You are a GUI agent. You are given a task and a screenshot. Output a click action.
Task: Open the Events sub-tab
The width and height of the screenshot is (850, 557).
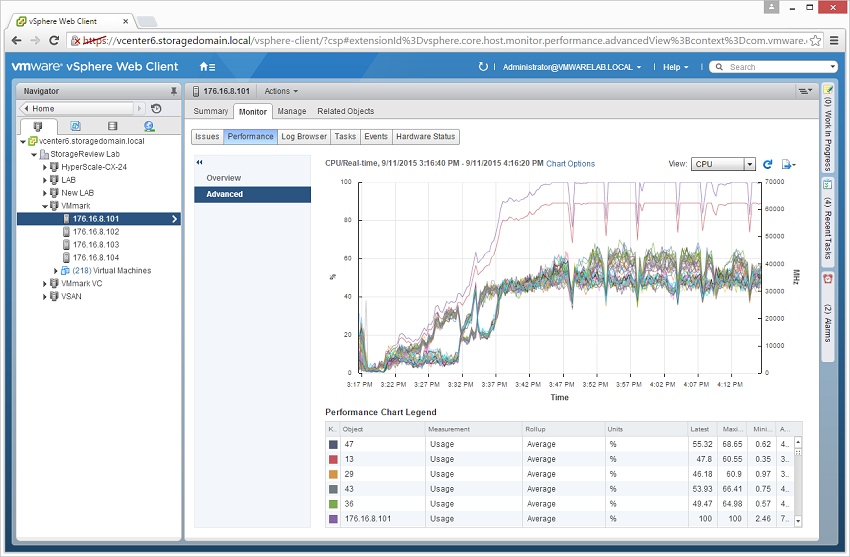[x=376, y=137]
